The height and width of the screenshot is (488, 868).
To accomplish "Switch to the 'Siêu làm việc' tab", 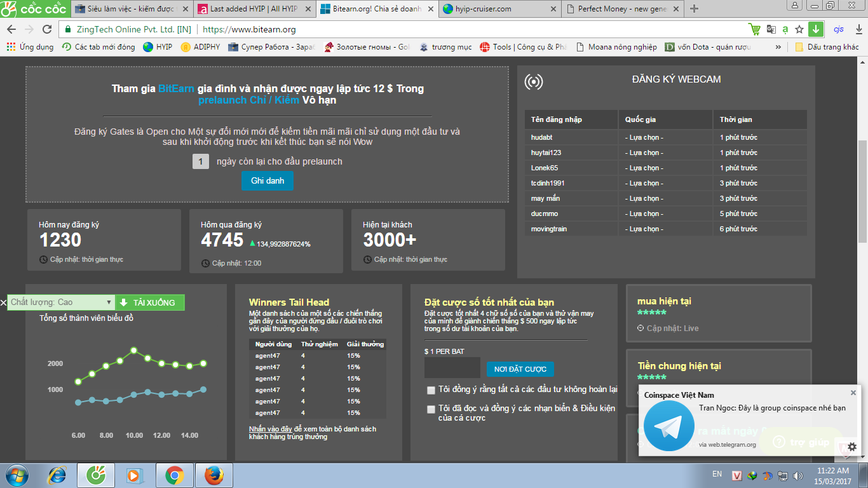I will pos(132,9).
